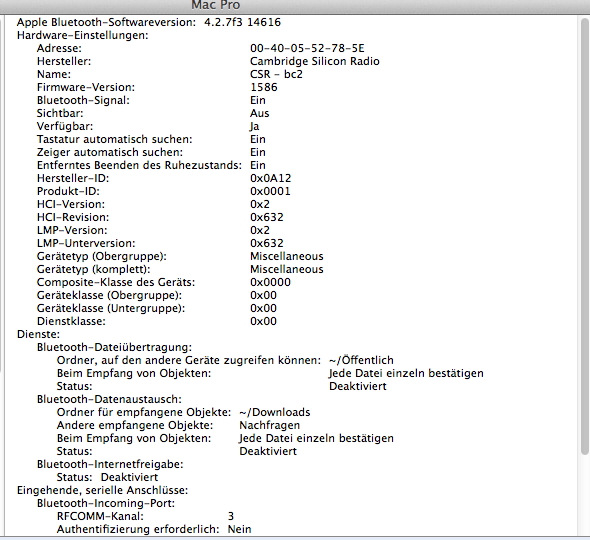Screen dimensions: 590x540
Task: Select Composite-Klasse value 0x0000
Action: [270, 282]
